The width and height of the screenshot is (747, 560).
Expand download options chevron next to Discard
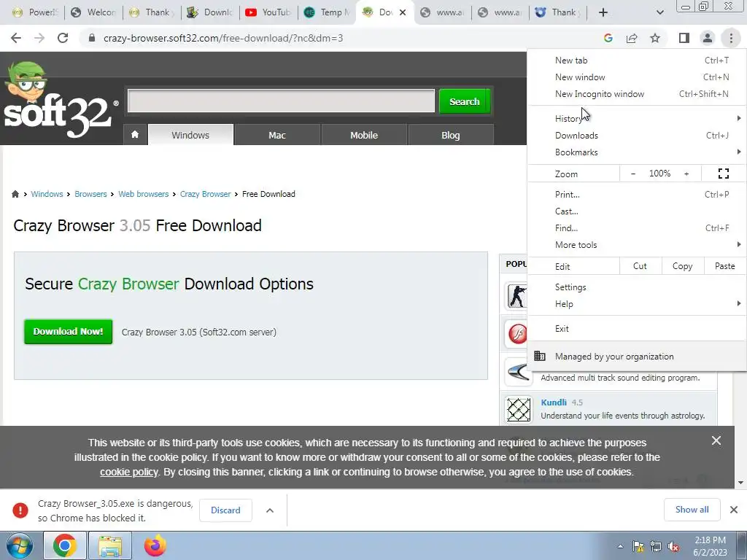tap(270, 510)
